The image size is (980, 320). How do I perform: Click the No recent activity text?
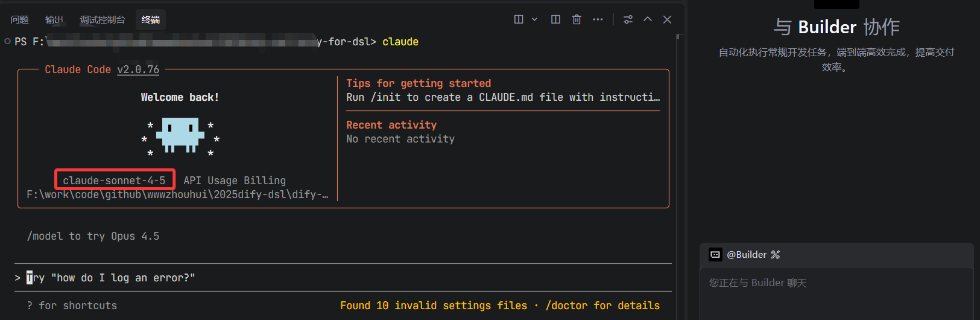coord(400,139)
